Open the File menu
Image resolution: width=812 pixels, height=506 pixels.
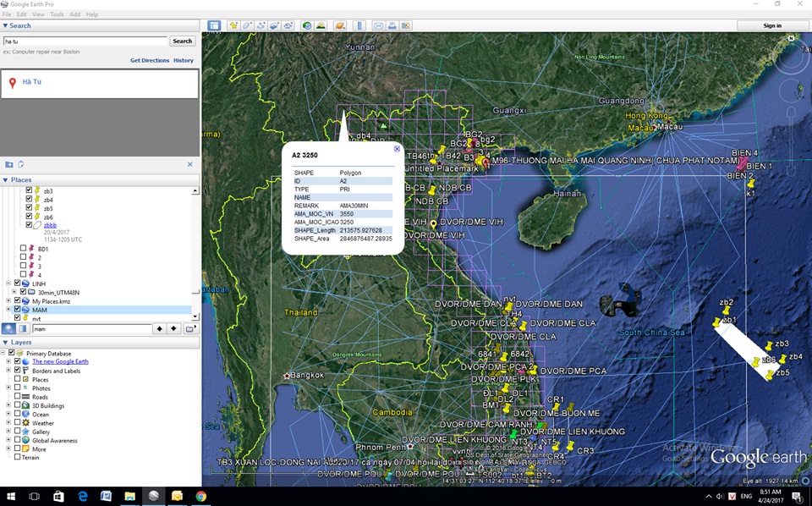click(7, 14)
